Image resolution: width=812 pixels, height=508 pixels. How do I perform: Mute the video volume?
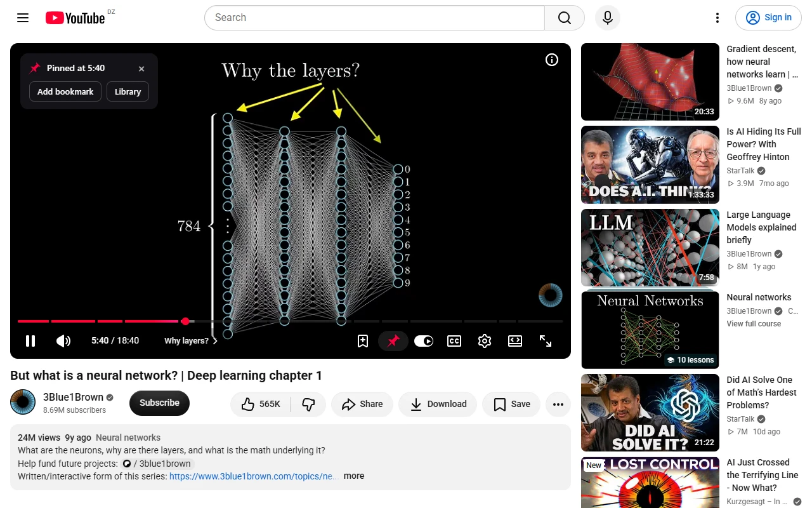(x=63, y=341)
